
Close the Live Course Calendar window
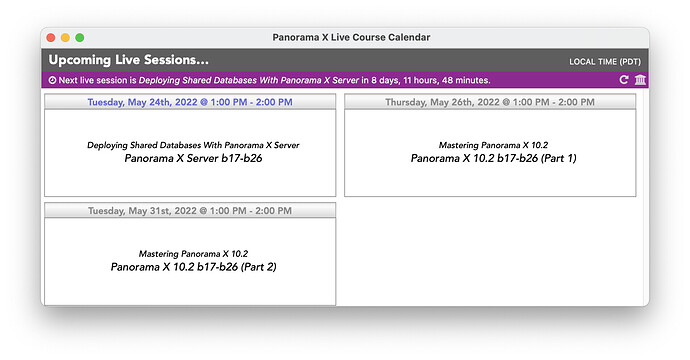point(51,37)
